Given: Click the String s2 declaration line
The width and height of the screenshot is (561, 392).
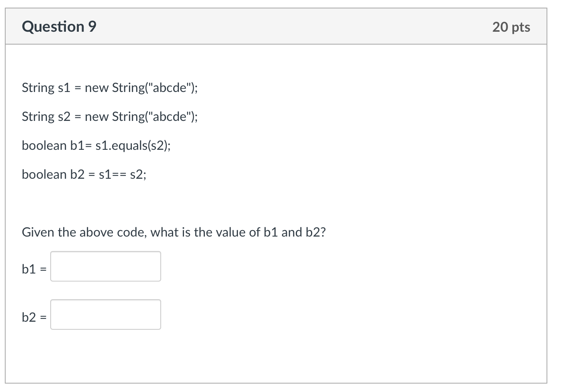Looking at the screenshot, I should (110, 116).
